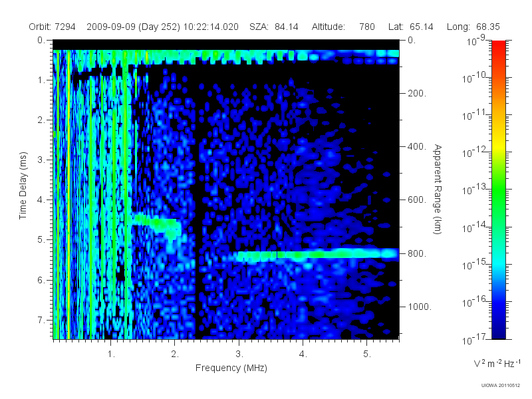Click the Apparent Range (km) axis label
Screen dimensions: 532x399
[x=438, y=189]
